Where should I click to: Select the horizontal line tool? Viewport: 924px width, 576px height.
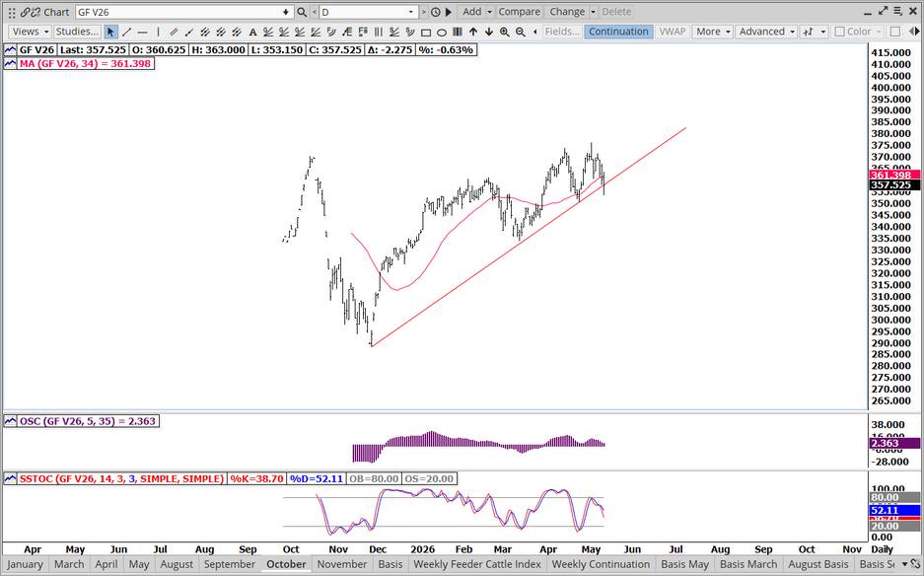pyautogui.click(x=142, y=32)
